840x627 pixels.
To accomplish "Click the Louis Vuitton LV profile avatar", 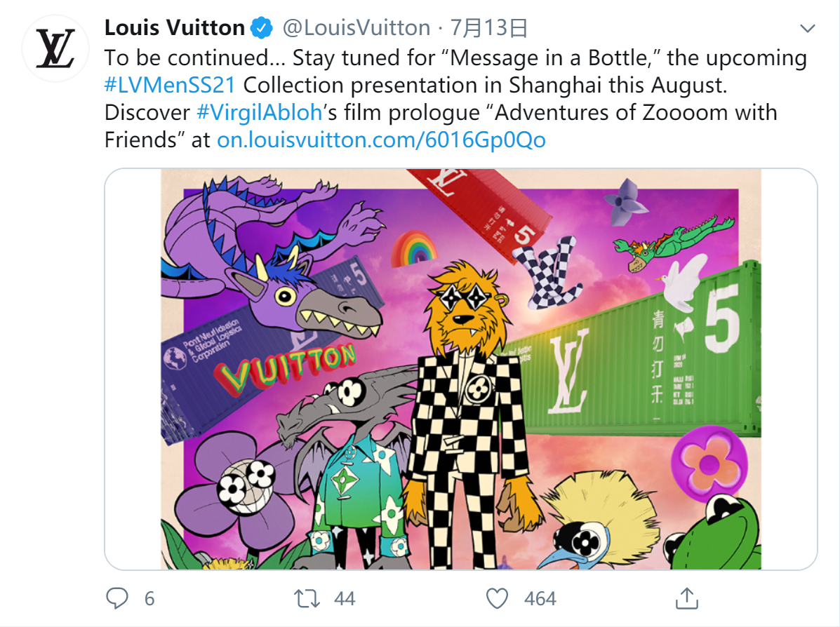I will (55, 48).
